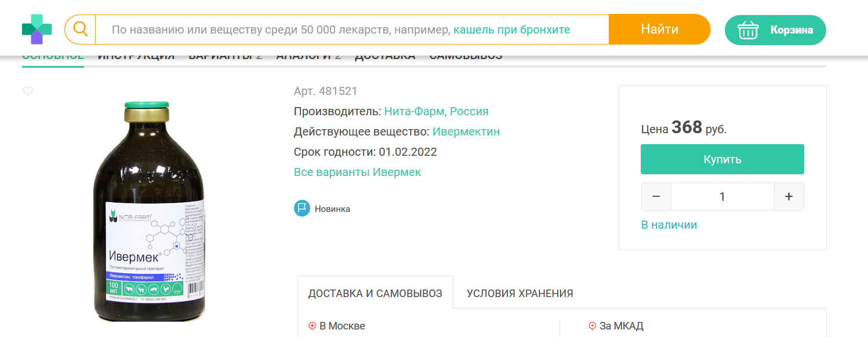Open the УСЛОВИЯ ХРАНЕНИЯ tab
868x337 pixels.
[x=520, y=294]
